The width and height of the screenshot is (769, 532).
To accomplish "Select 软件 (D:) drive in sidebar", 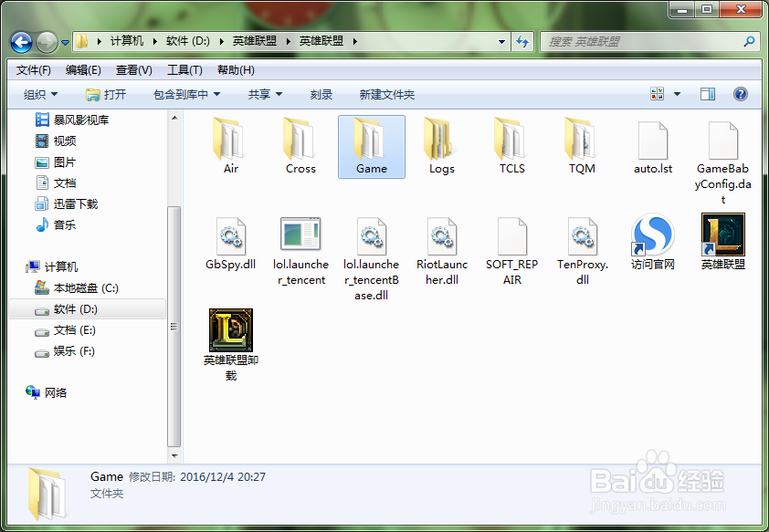I will (x=88, y=309).
